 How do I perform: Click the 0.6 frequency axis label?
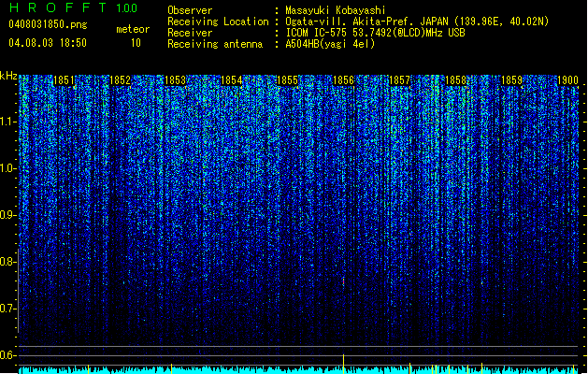[x=8, y=355]
